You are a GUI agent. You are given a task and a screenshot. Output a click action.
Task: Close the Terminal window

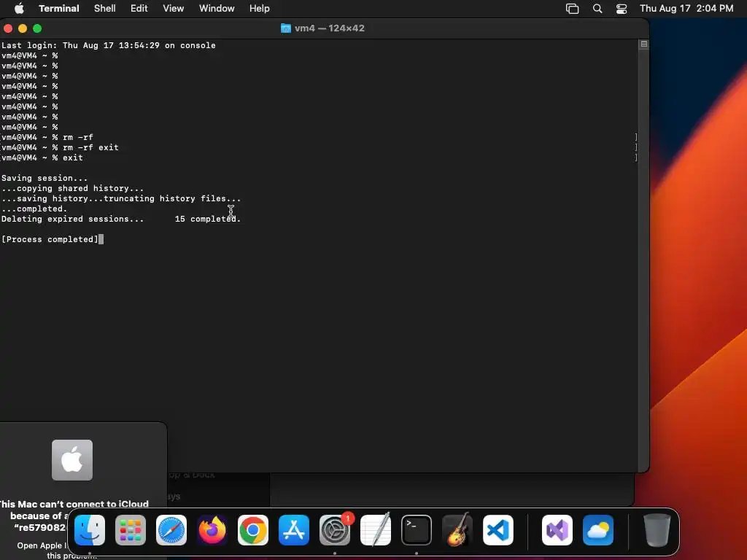(8, 28)
